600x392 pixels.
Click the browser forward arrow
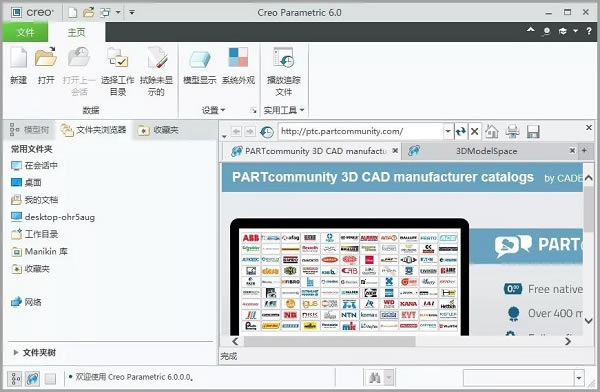(x=250, y=131)
